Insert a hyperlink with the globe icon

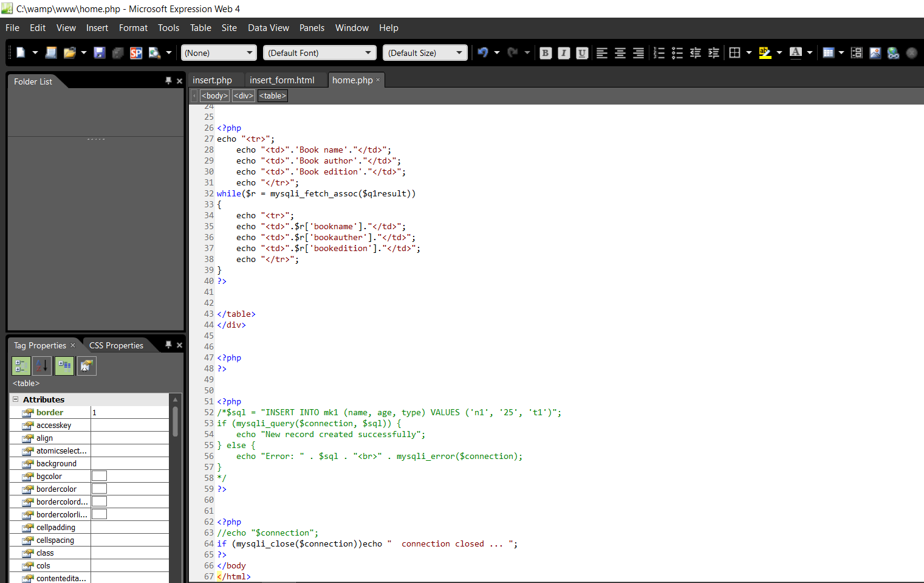(x=893, y=53)
